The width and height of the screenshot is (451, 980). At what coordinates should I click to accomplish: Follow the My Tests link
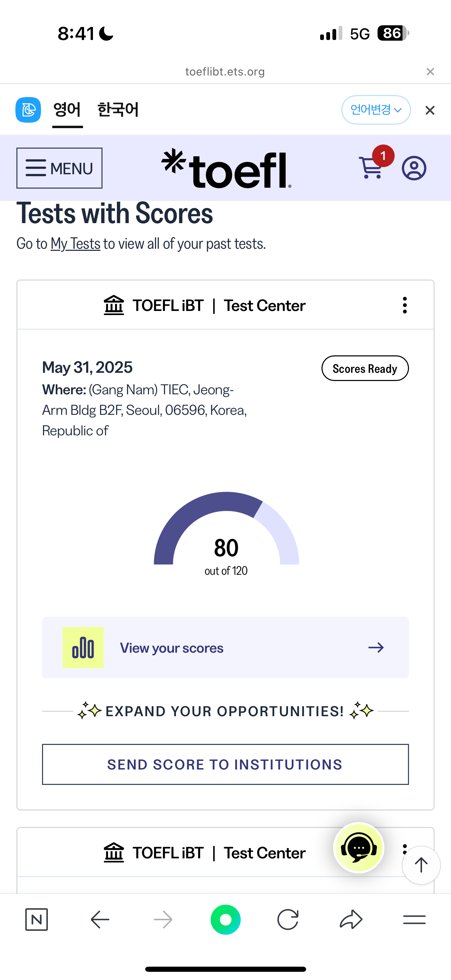click(x=75, y=244)
